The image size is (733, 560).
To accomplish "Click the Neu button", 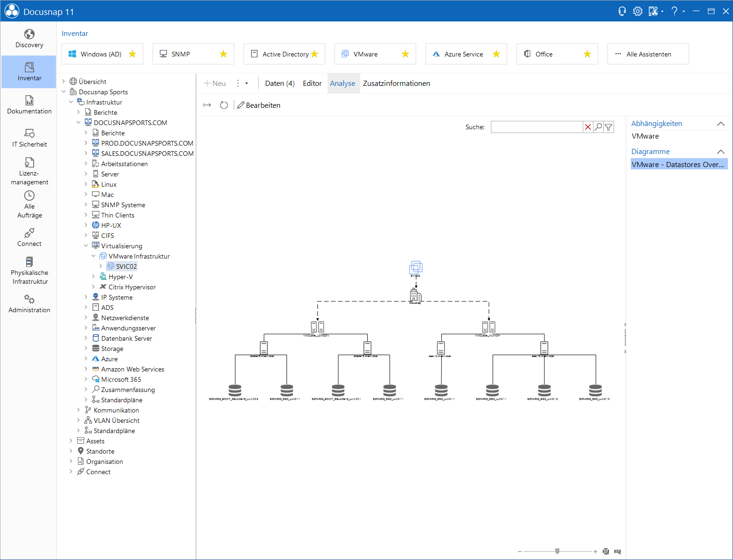I will tap(215, 84).
